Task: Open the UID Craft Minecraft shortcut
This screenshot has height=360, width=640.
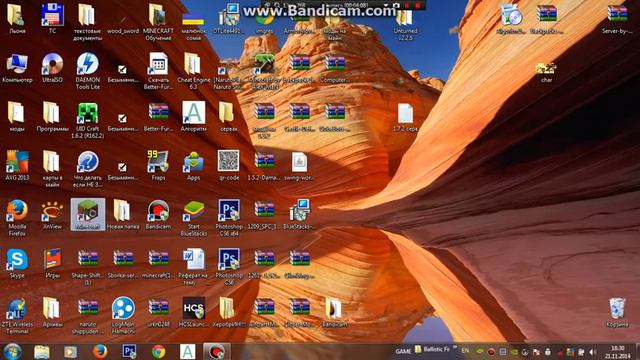Action: click(x=87, y=120)
